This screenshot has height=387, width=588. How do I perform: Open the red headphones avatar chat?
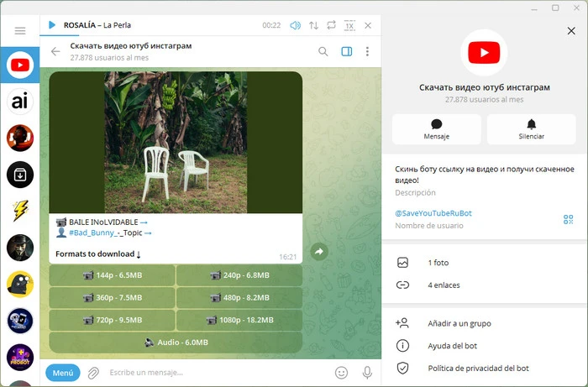(x=20, y=138)
